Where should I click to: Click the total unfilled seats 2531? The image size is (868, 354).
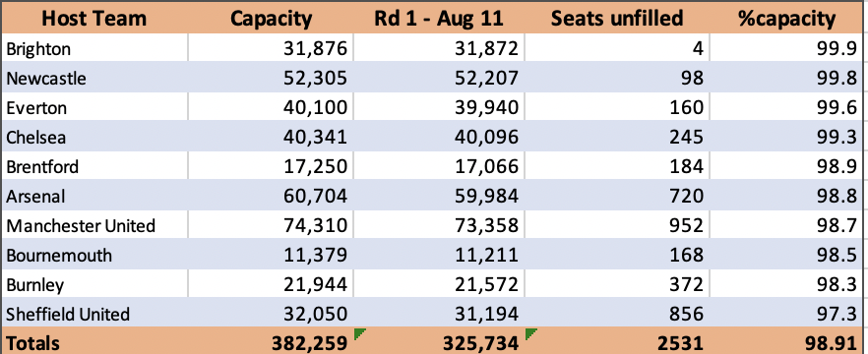617,342
